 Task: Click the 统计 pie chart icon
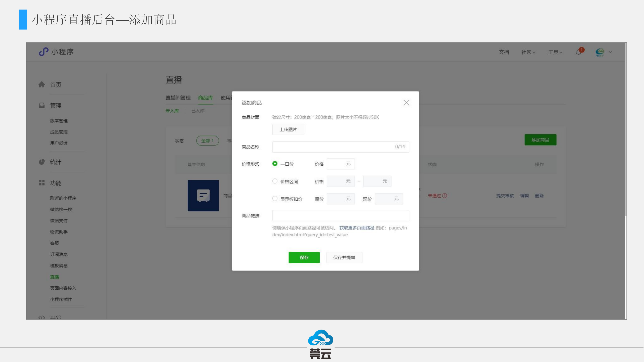click(42, 162)
